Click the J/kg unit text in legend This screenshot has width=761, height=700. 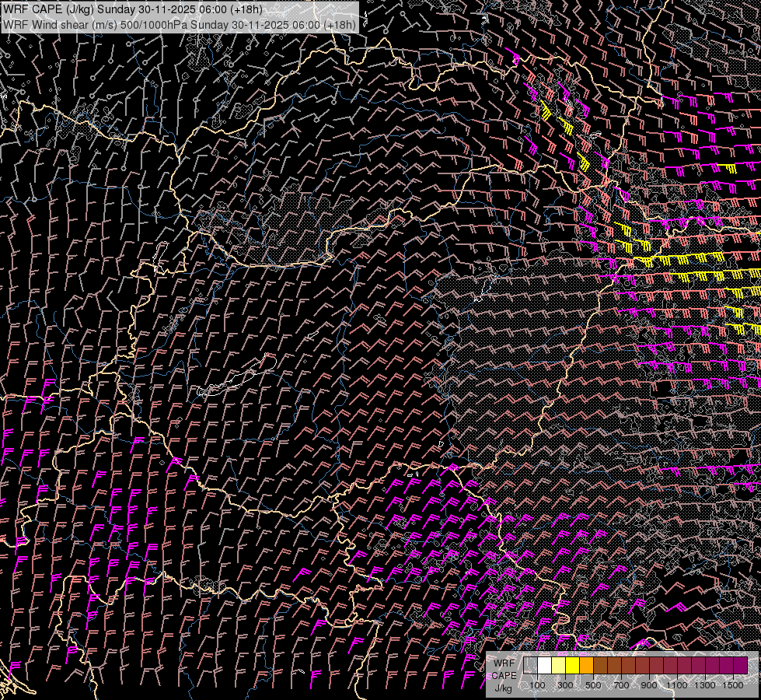pos(503,688)
